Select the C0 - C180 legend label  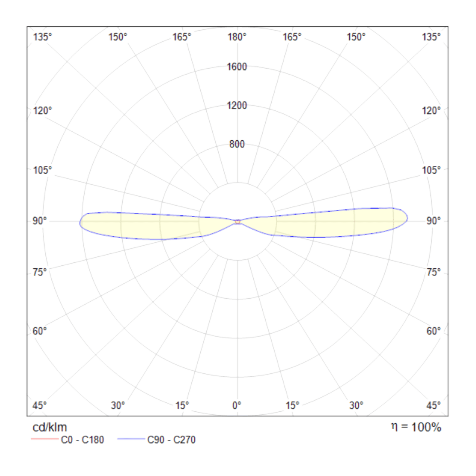point(83,440)
